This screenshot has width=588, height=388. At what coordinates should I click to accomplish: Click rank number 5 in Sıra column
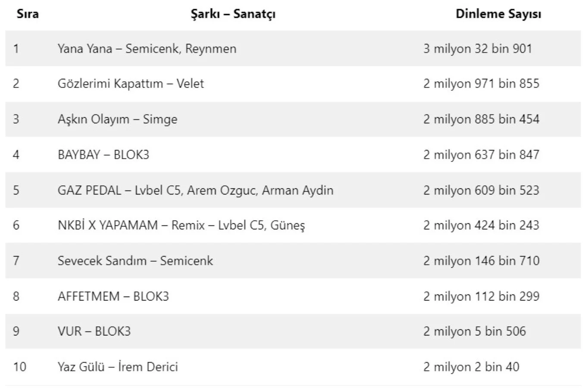click(x=16, y=190)
